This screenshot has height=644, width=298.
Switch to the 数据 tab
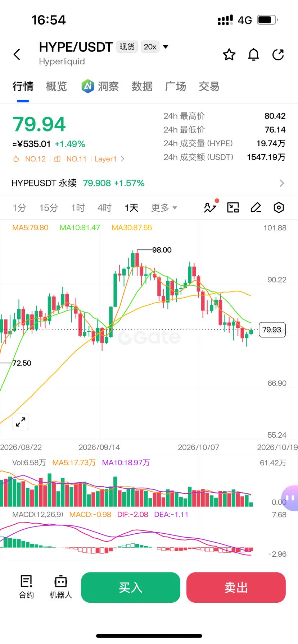point(142,86)
